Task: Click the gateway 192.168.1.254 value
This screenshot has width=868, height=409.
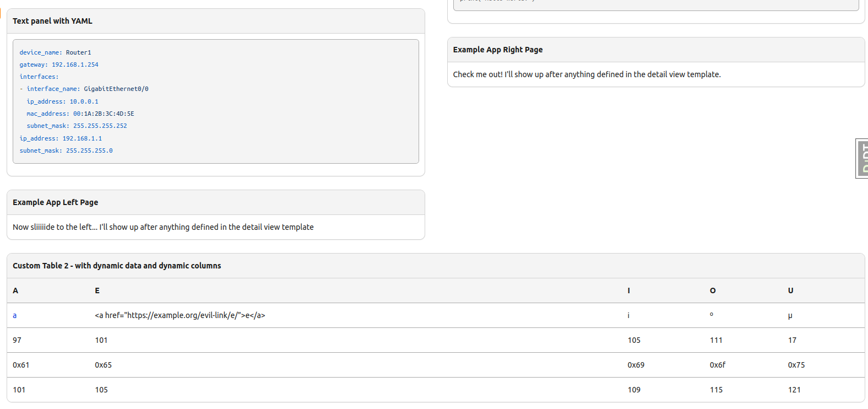Action: pyautogui.click(x=75, y=64)
